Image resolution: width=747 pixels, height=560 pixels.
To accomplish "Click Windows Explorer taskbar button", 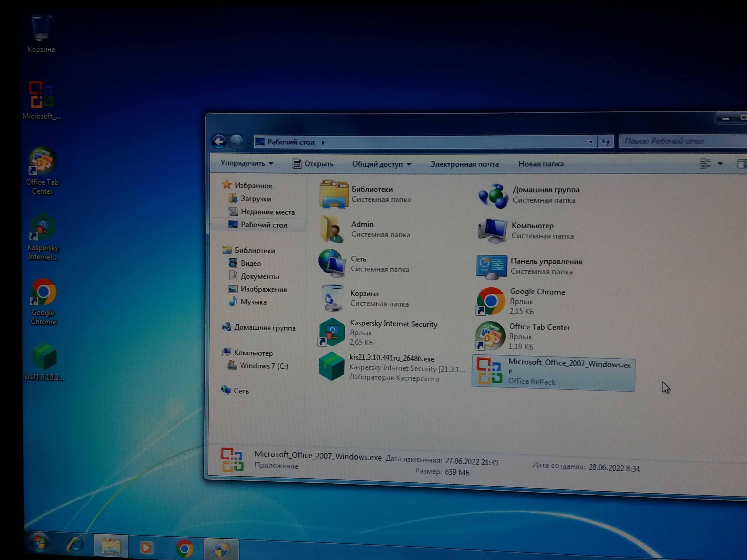I will pyautogui.click(x=111, y=546).
